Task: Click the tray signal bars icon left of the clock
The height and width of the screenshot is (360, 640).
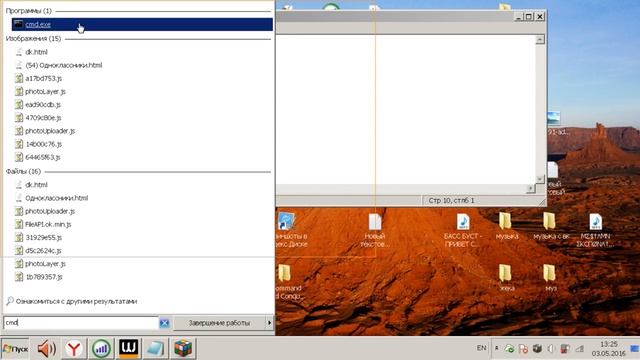Action: 580,349
